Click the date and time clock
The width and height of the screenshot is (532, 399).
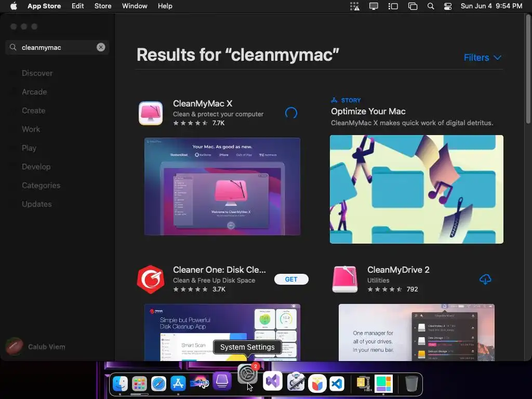491,6
